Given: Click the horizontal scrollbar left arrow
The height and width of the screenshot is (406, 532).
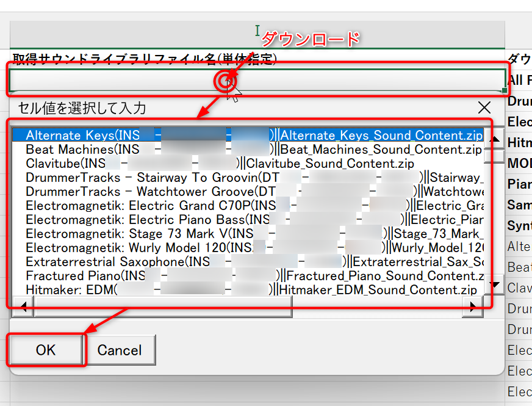Looking at the screenshot, I should pos(23,307).
